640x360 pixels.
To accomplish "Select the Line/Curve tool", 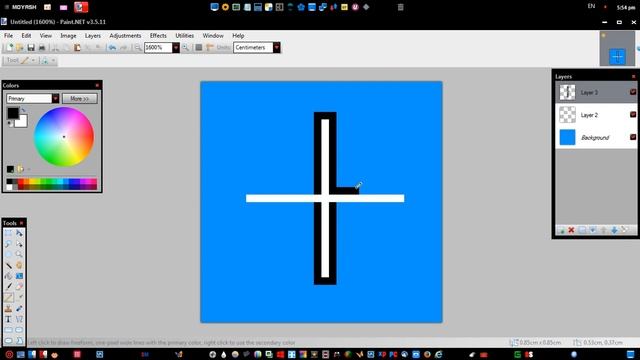I will point(19,319).
